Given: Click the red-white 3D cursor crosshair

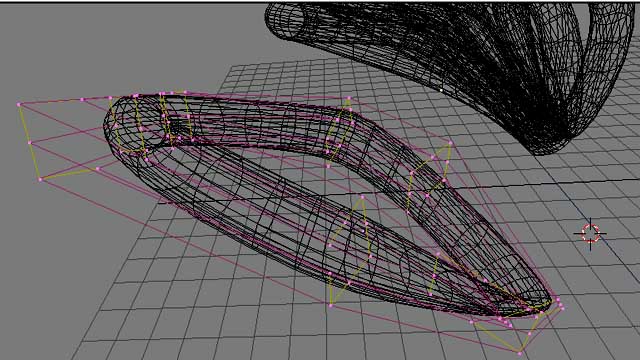Looking at the screenshot, I should click(x=590, y=233).
